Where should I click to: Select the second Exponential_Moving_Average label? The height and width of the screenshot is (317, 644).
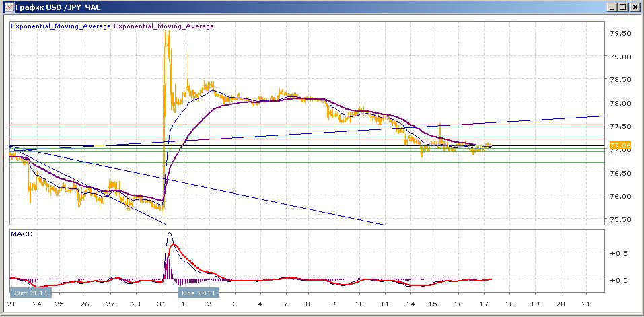[164, 26]
